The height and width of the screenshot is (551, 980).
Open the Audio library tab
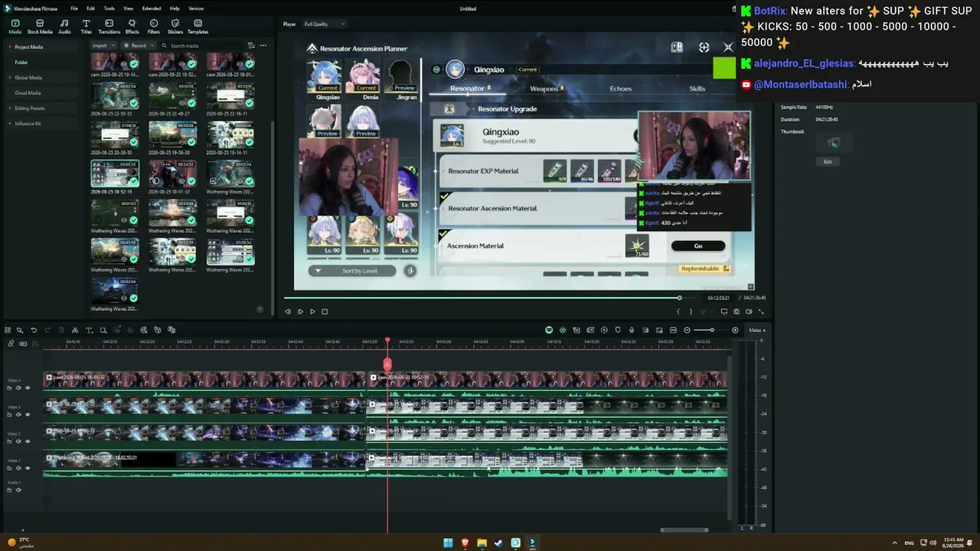point(64,27)
